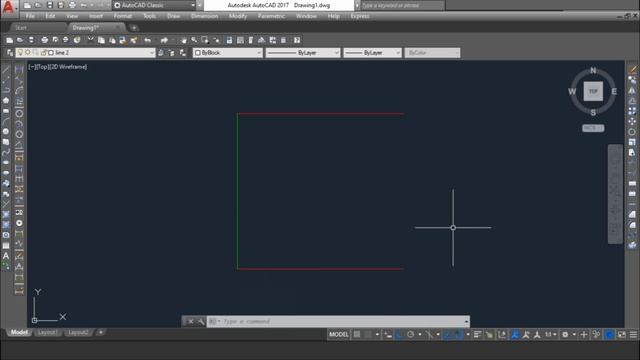Click the TOP face of ViewCube
Screen dimensions: 640x360
(593, 91)
